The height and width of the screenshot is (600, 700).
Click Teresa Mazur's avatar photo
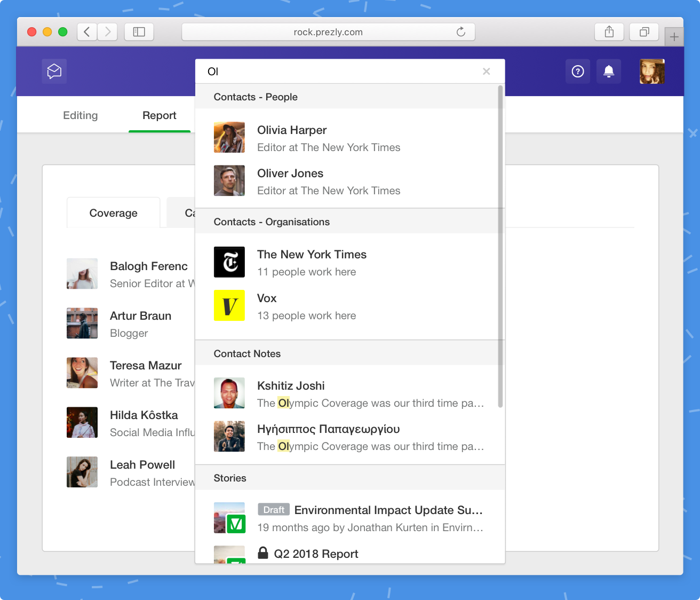pos(82,373)
